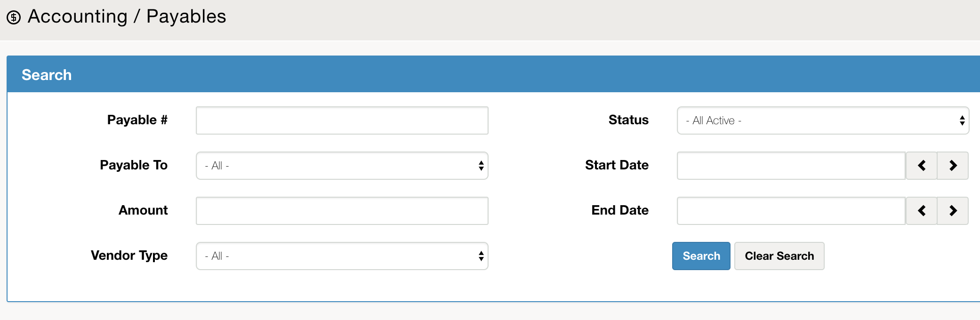Click inside the Start Date field
Viewport: 980px width, 320px height.
tap(790, 166)
